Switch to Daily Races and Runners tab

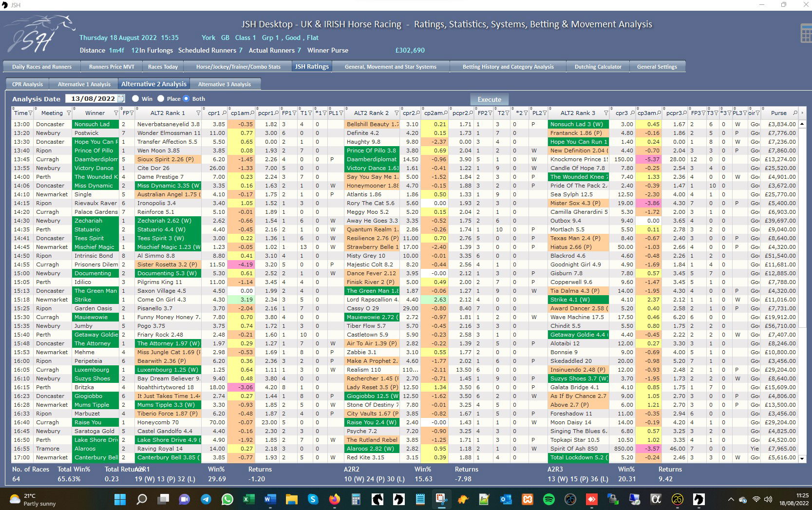tap(42, 67)
